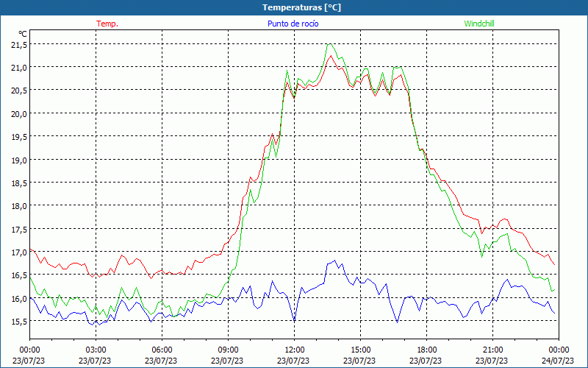The width and height of the screenshot is (588, 368).
Task: Click the '15:00' time axis label
Action: pos(361,350)
